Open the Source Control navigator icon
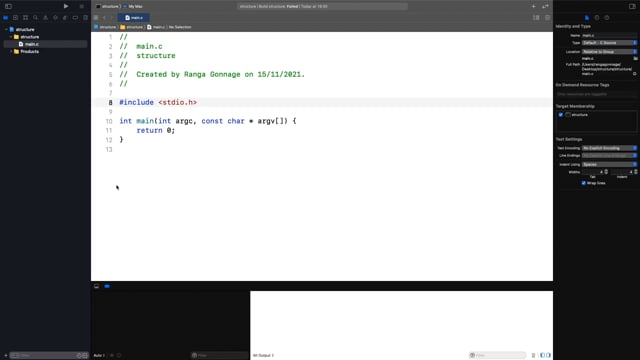 click(16, 18)
